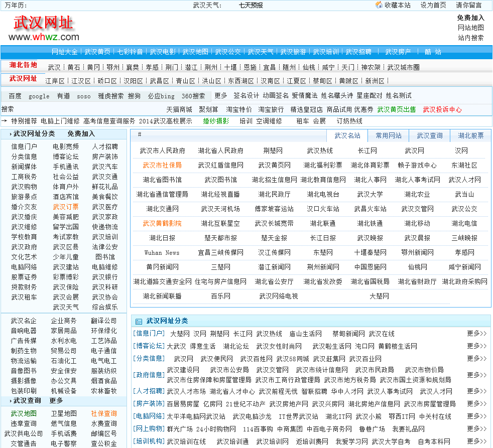Choose the 必应bing search link
This screenshot has height=448, width=493.
(x=161, y=96)
